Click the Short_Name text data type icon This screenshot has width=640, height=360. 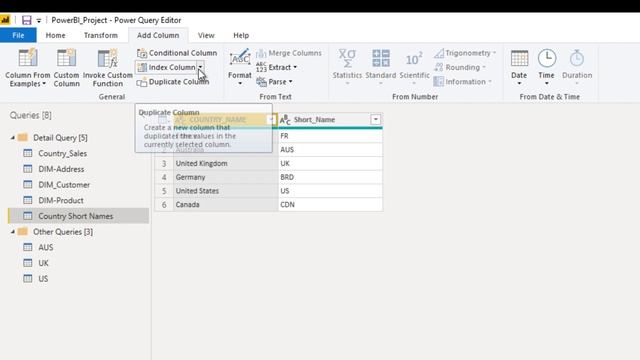(x=285, y=120)
